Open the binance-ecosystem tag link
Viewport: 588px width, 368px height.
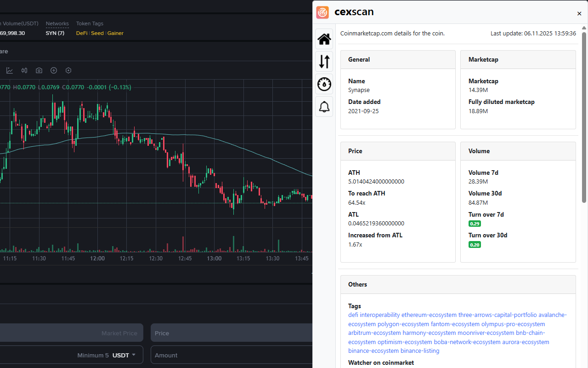click(x=373, y=351)
